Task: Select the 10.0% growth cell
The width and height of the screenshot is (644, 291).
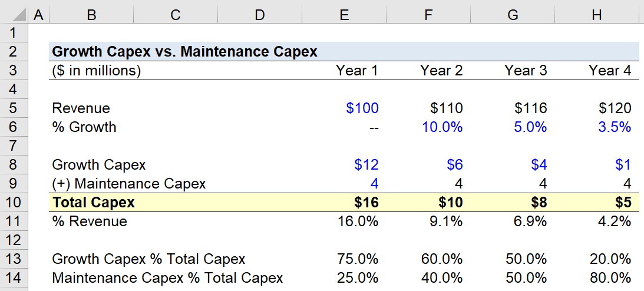Action: [x=442, y=127]
